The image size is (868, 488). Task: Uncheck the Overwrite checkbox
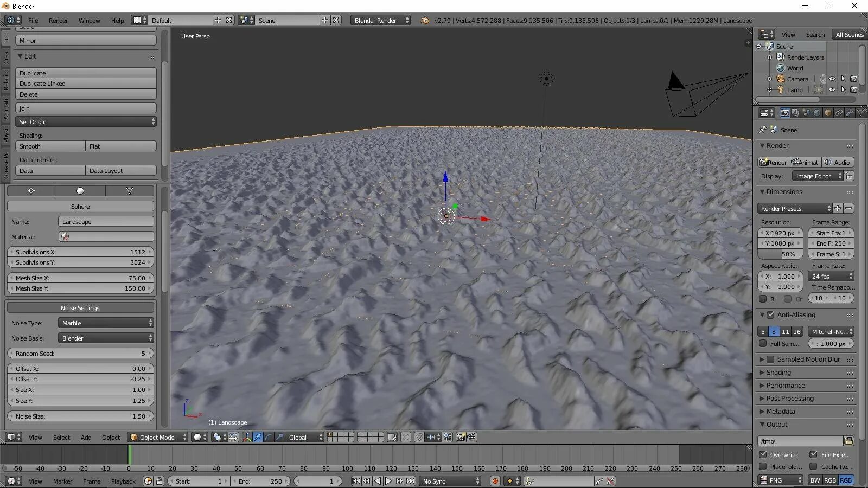click(x=763, y=454)
